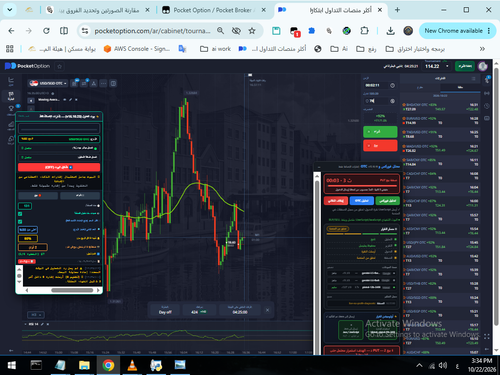Viewport: 500px width, 375px height.
Task: Click the trade amount input field
Action: pos(376,101)
